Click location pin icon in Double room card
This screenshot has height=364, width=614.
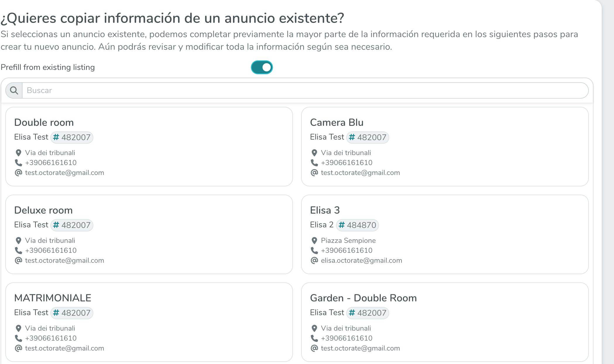(18, 153)
